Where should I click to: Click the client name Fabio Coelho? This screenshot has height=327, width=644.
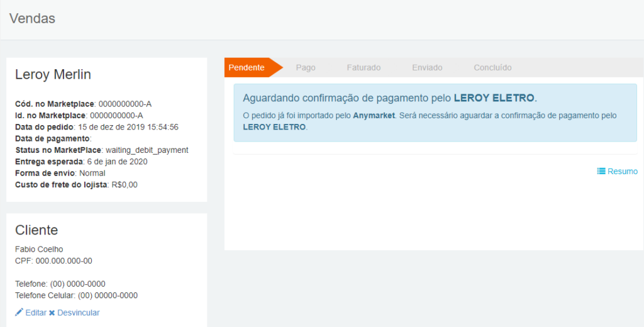pyautogui.click(x=39, y=249)
